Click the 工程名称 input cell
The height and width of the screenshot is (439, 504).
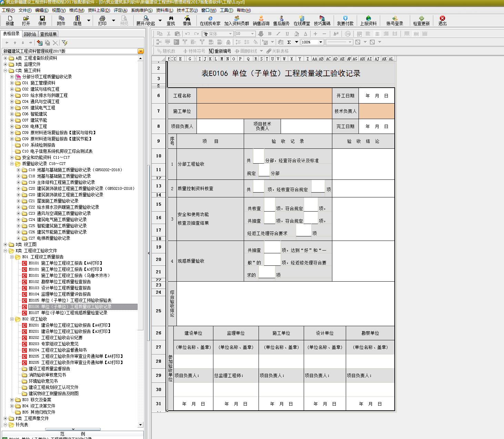pyautogui.click(x=264, y=96)
